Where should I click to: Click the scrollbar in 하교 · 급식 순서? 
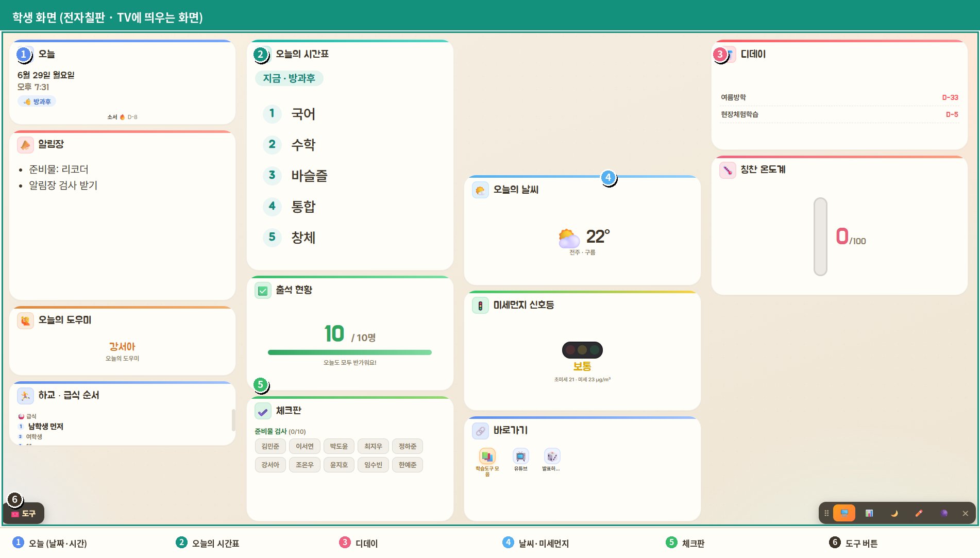(x=233, y=420)
